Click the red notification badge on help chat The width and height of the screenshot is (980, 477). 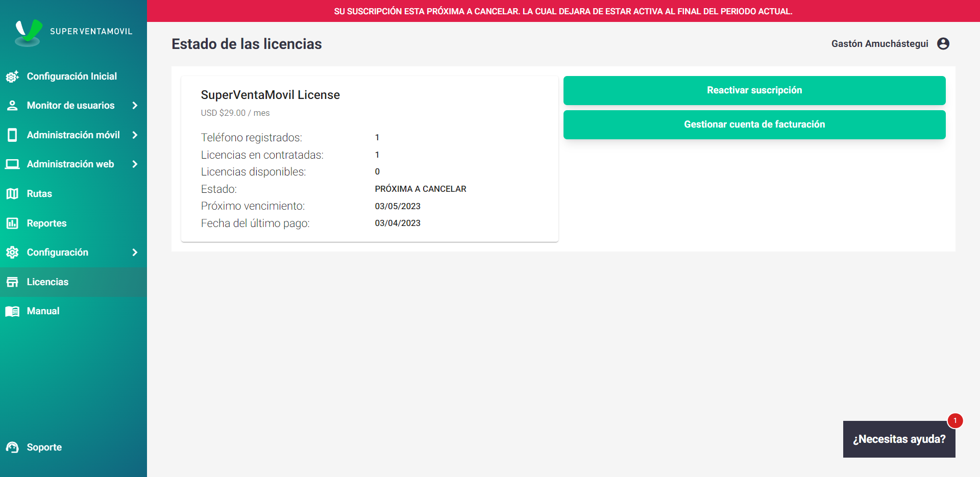click(x=955, y=420)
